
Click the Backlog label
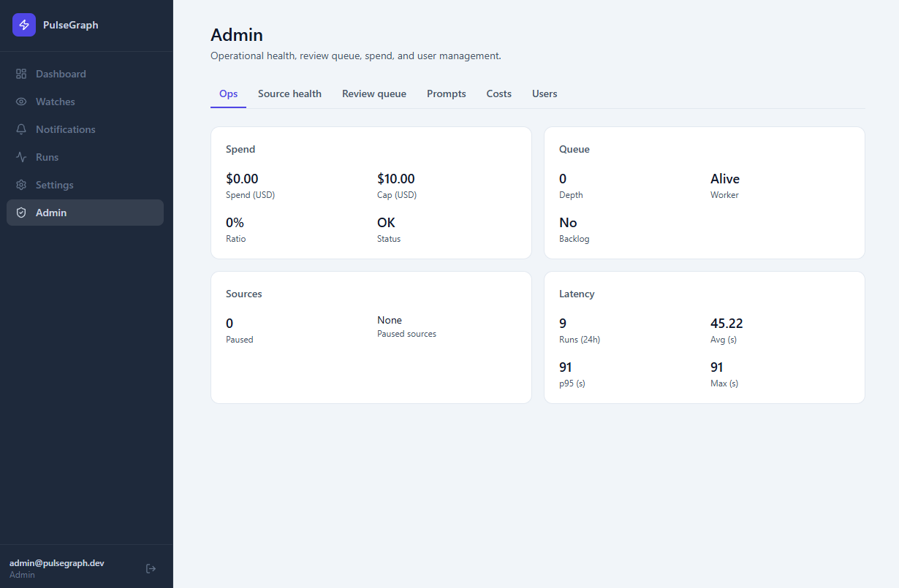(x=574, y=239)
